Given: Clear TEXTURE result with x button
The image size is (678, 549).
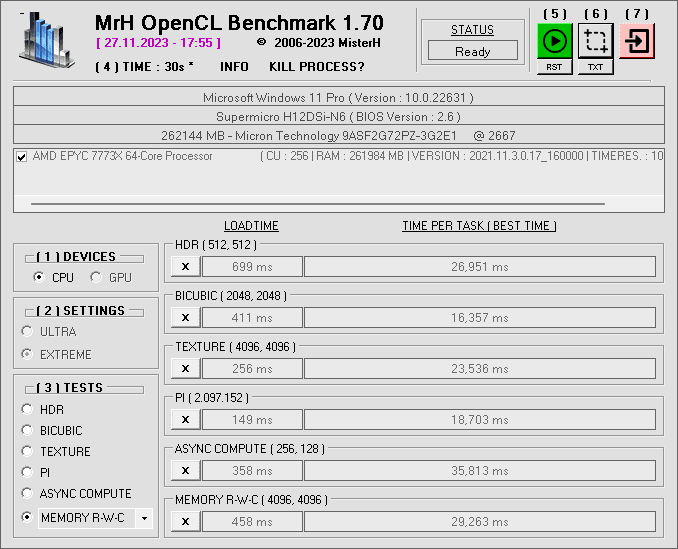Looking at the screenshot, I should click(185, 368).
